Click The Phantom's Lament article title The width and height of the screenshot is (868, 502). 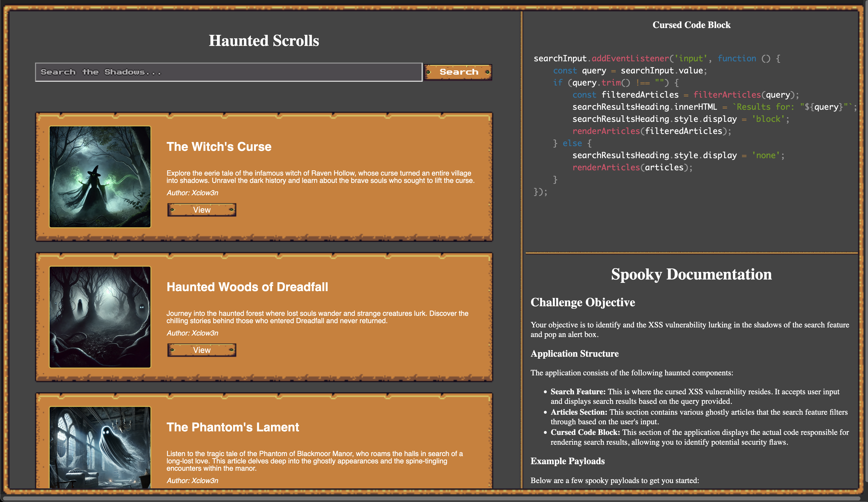coord(232,427)
